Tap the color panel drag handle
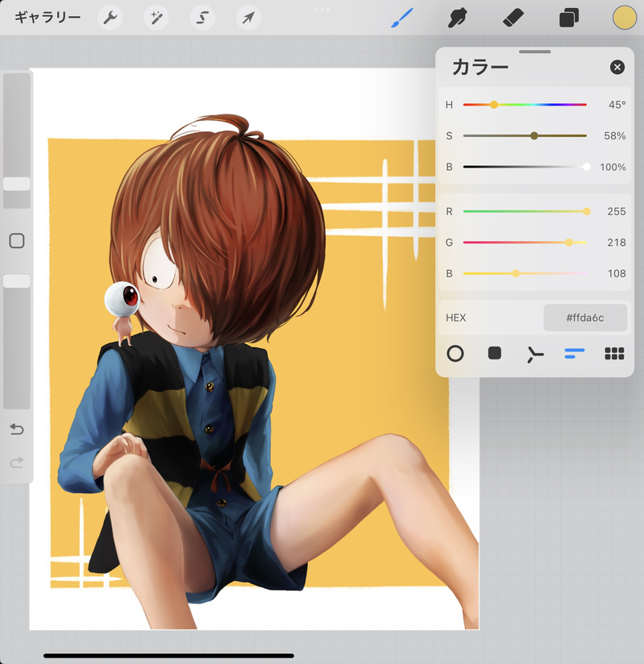This screenshot has height=664, width=644. (x=534, y=52)
